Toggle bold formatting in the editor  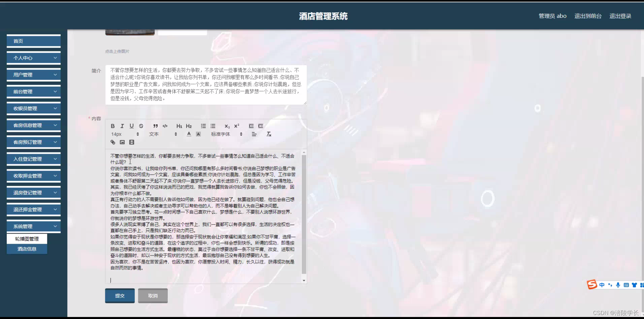(113, 126)
